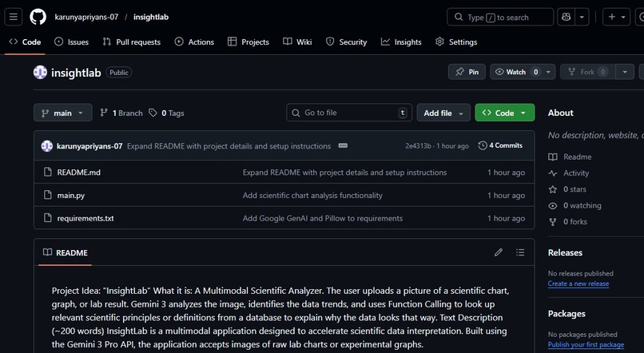Click the Fork button
The image size is (644, 353).
(x=587, y=72)
